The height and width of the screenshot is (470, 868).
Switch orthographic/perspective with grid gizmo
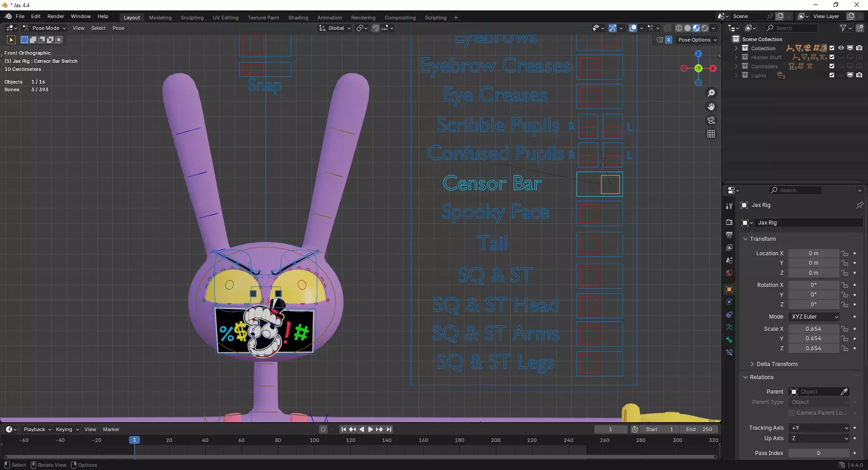pos(711,134)
